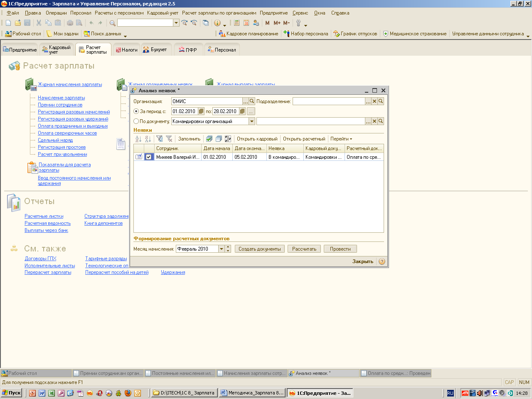Select the По документу radio button
The image size is (532, 399).
(x=136, y=121)
